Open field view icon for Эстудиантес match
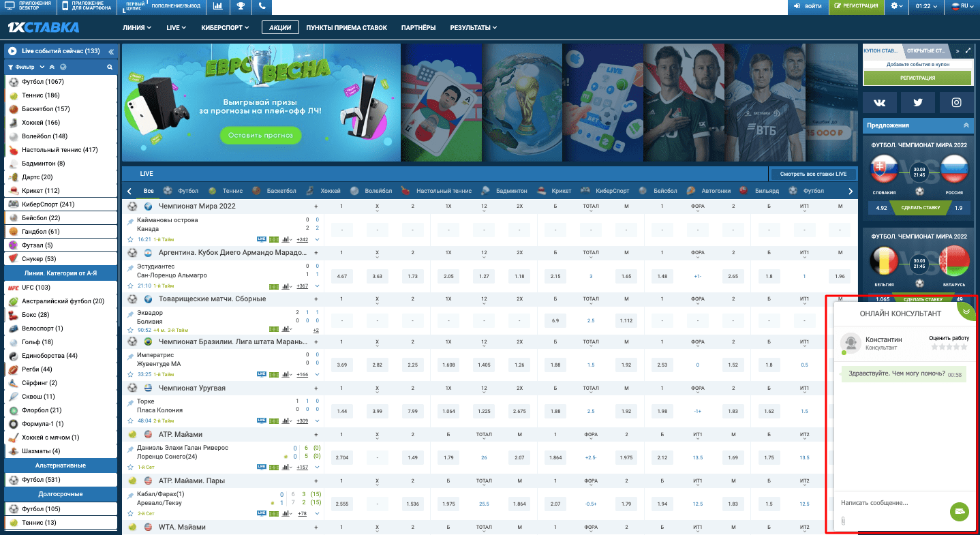 [274, 286]
